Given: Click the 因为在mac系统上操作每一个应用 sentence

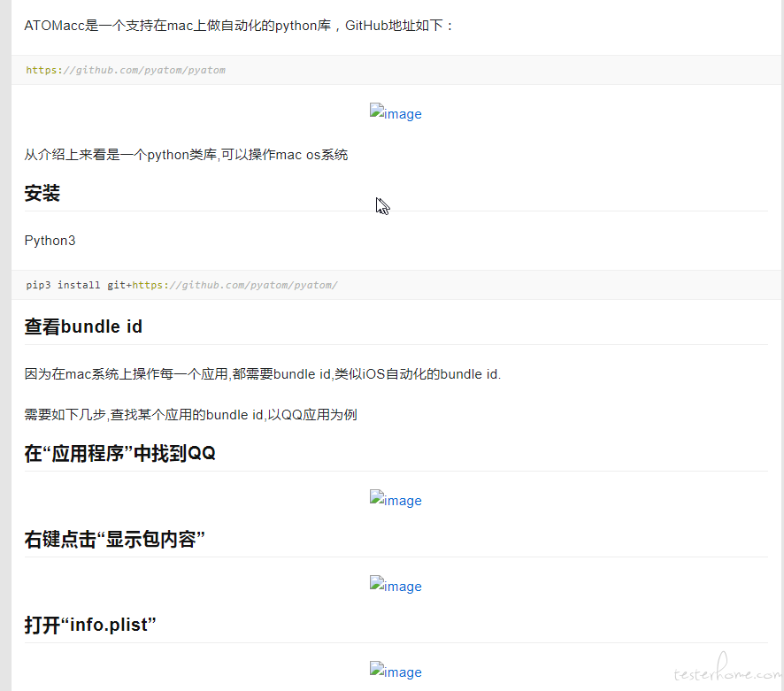Looking at the screenshot, I should tap(263, 374).
